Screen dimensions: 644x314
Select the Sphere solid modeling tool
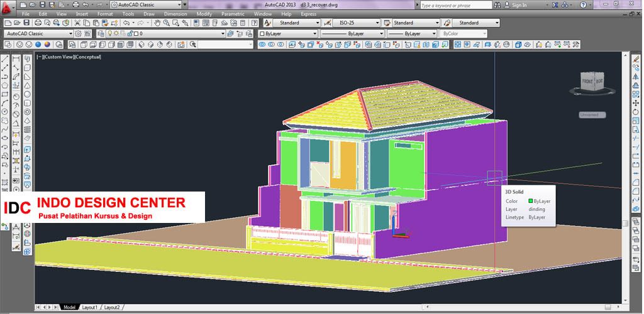27,94
